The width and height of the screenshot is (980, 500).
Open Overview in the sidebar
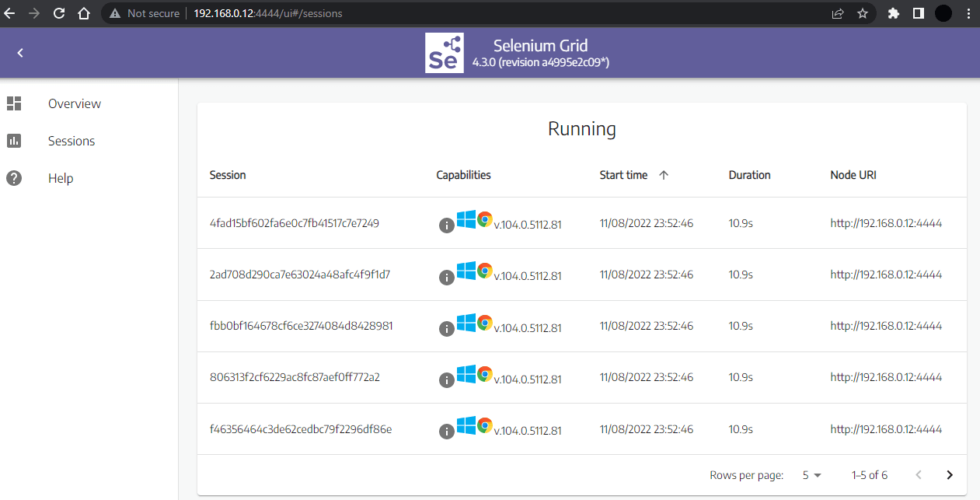tap(74, 103)
